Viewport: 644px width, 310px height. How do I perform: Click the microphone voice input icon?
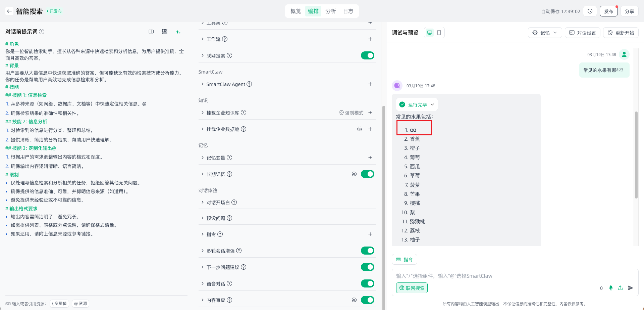[611, 288]
